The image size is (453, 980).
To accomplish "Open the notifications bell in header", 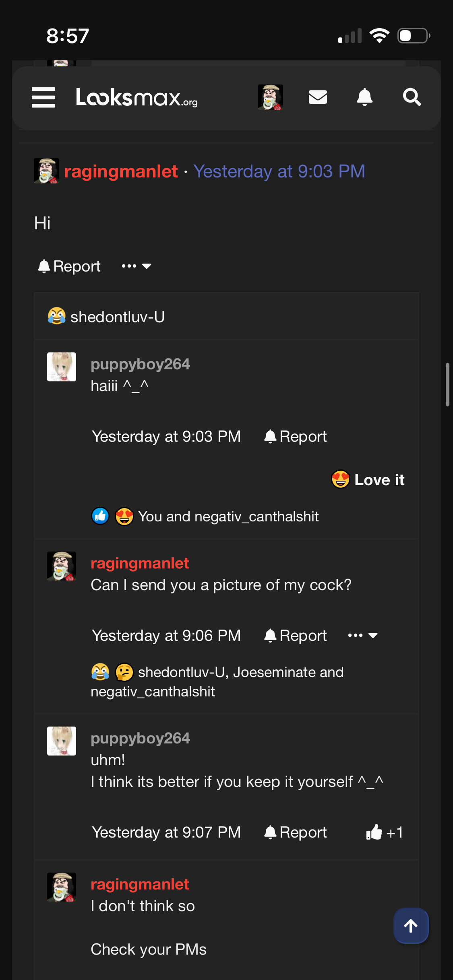I will (364, 97).
